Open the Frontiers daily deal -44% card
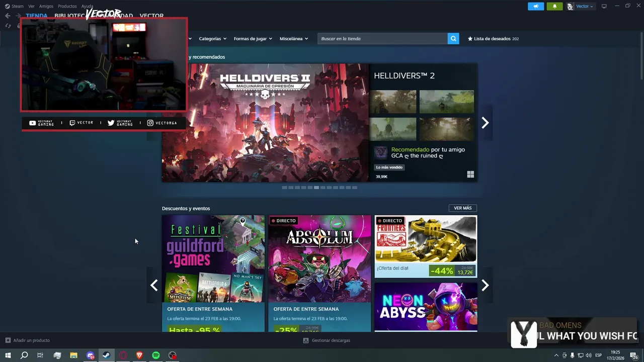This screenshot has width=644, height=362. [x=426, y=246]
